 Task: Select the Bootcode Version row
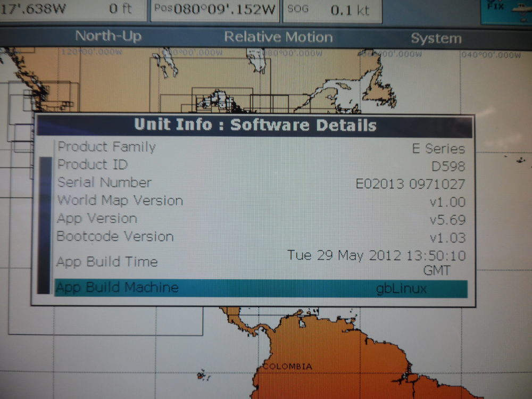[261, 237]
